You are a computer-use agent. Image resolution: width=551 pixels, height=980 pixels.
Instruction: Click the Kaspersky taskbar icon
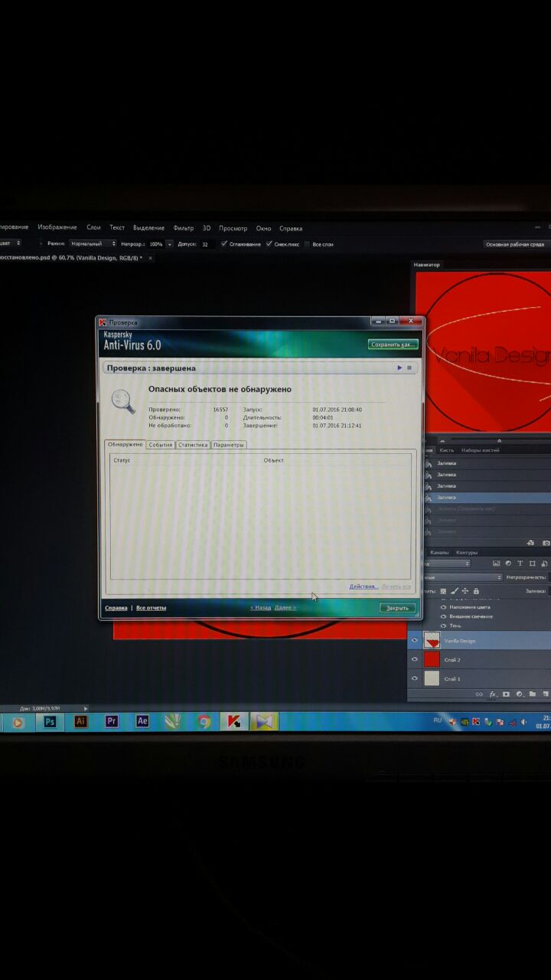pyautogui.click(x=234, y=721)
